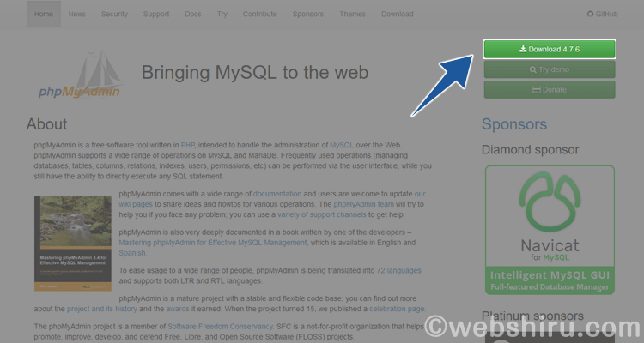The image size is (644, 343).
Task: Open the Contribute page
Action: [x=259, y=14]
